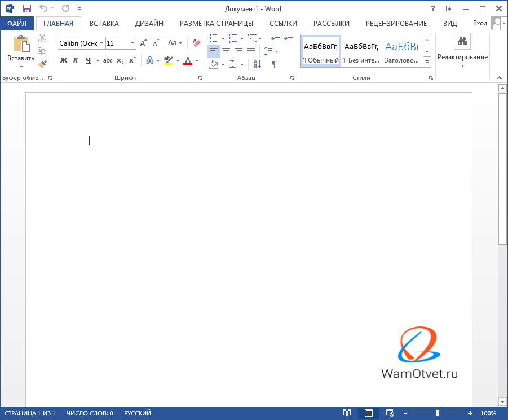Apply the Заголовок heading style
The width and height of the screenshot is (508, 420).
coord(401,51)
